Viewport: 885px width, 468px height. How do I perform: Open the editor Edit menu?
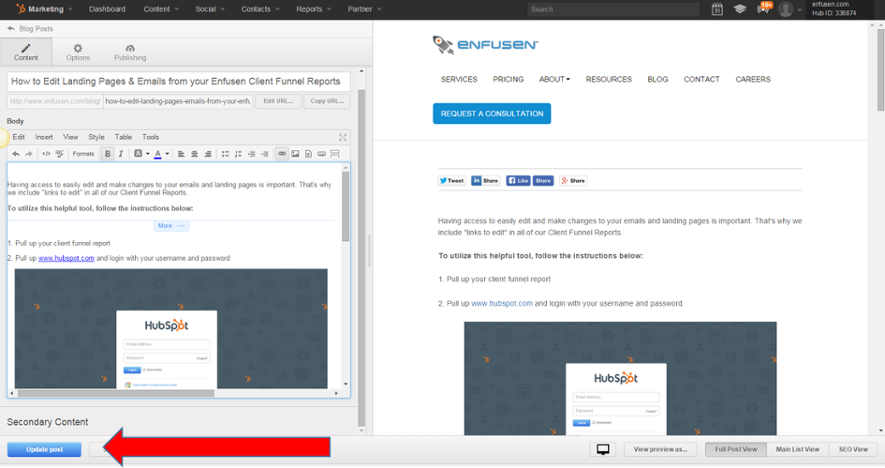19,137
